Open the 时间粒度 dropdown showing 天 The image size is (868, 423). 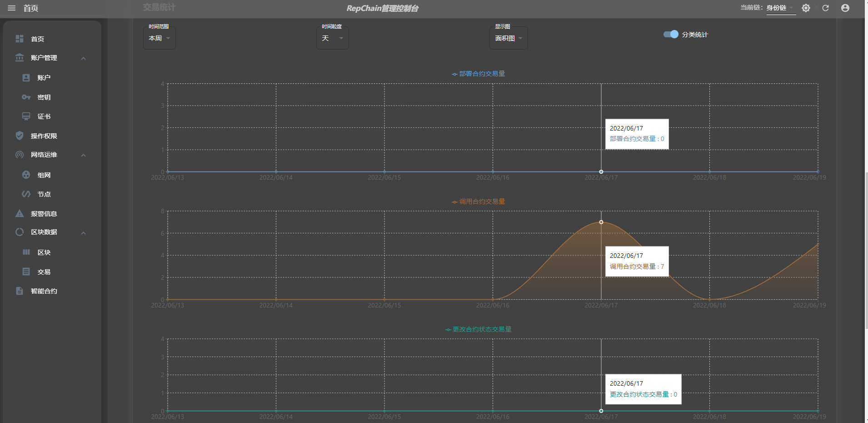(x=333, y=38)
